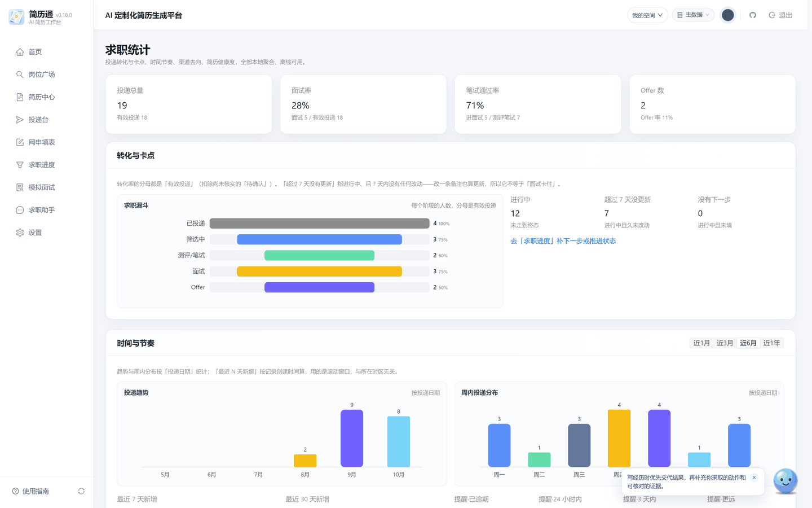This screenshot has height=508, width=812.
Task: Click the yellow 面试 funnel bar
Action: tap(319, 271)
